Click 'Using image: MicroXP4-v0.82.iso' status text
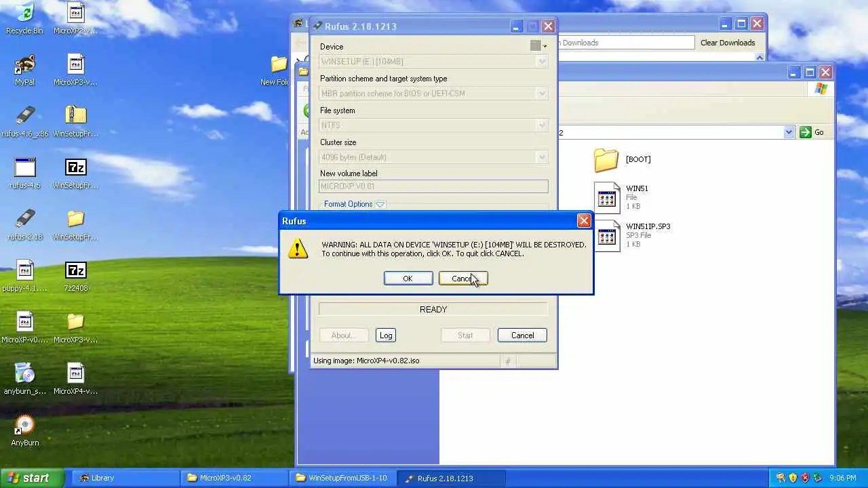Viewport: 868px width, 488px height. click(366, 361)
